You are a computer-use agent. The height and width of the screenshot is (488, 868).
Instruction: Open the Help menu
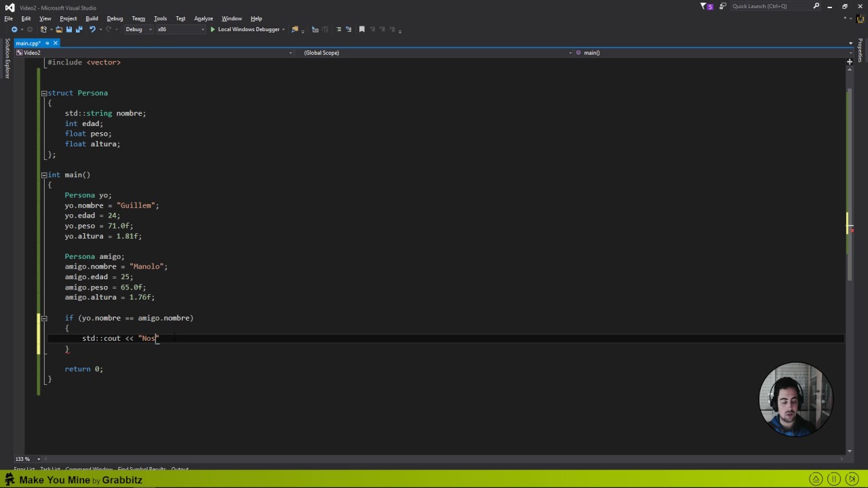pyautogui.click(x=256, y=18)
